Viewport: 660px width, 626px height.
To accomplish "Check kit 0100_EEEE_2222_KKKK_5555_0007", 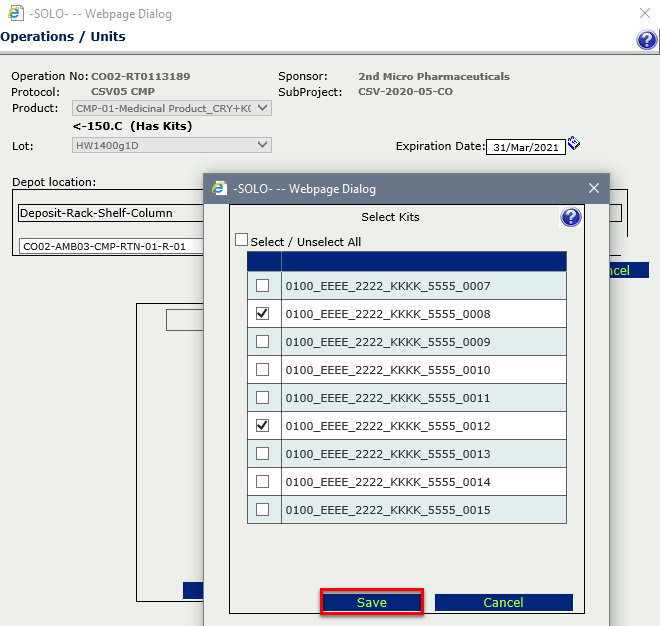I will click(x=263, y=285).
